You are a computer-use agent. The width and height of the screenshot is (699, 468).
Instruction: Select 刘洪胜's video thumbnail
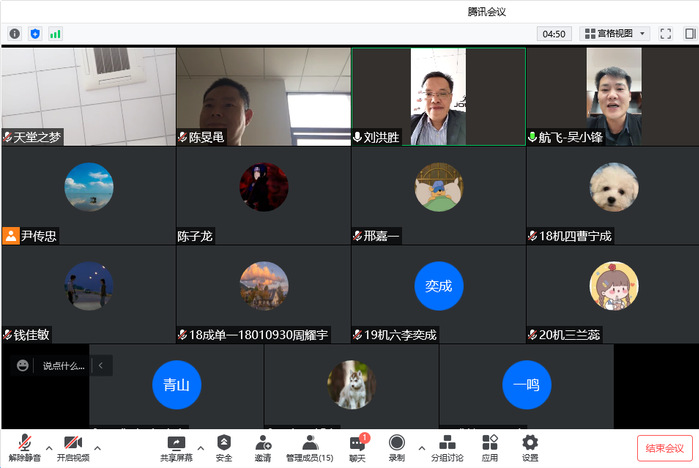pyautogui.click(x=438, y=96)
